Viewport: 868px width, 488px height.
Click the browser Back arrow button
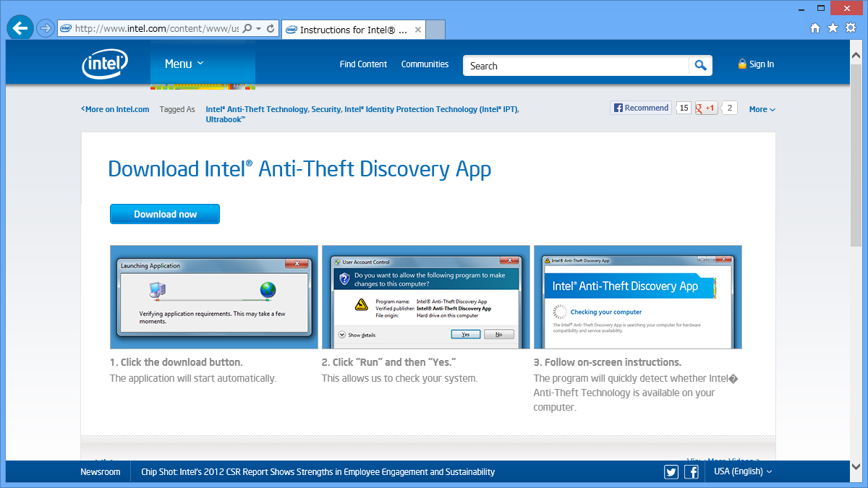pos(20,28)
